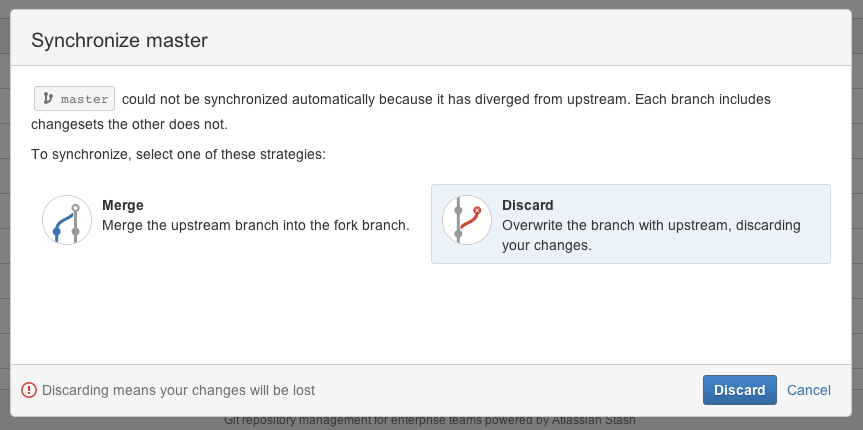This screenshot has height=430, width=863.
Task: Click 'Discarding means your changes will be lost' text
Action: pos(178,390)
